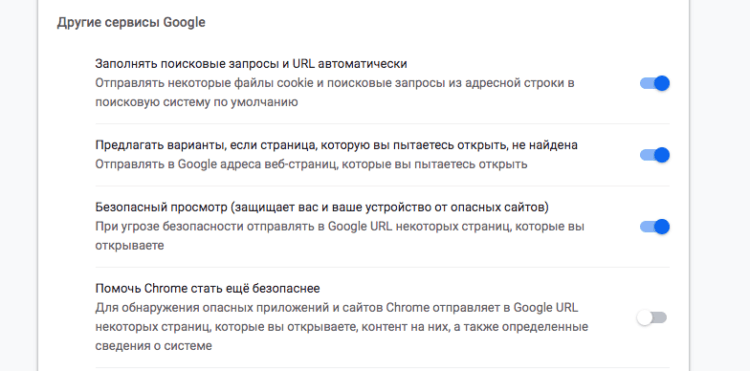750x371 pixels.
Task: Select the Заполнять поисковые запросы и URL автоматически title
Action: (x=251, y=64)
